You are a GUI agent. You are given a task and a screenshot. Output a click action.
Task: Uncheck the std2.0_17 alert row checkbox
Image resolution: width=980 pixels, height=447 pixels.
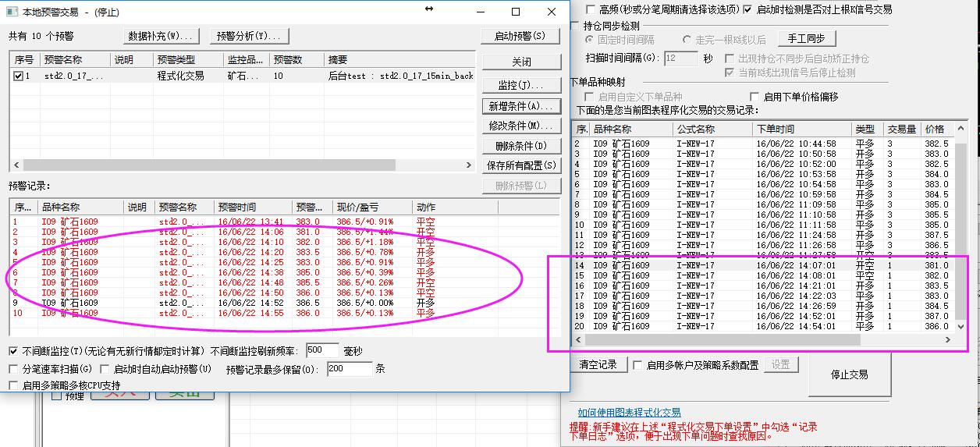[19, 76]
